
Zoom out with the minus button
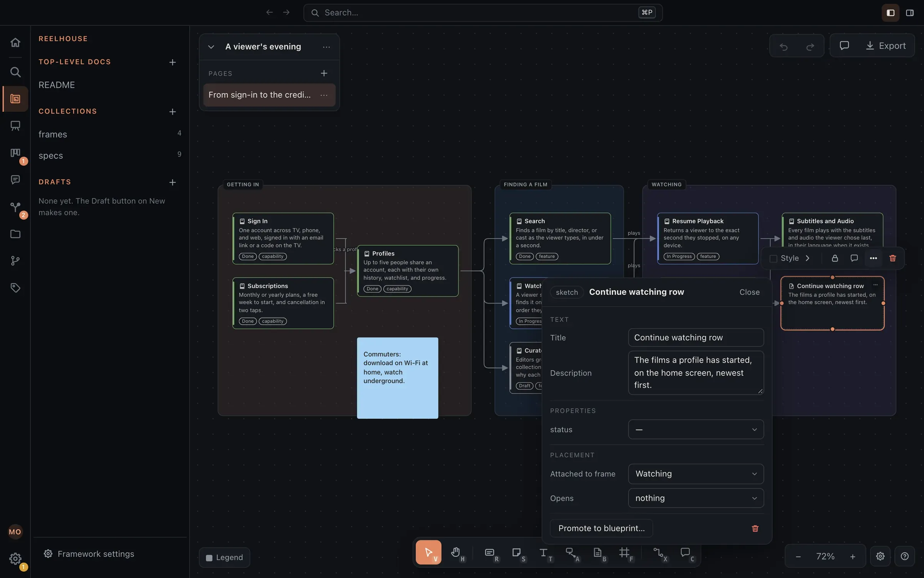point(798,556)
